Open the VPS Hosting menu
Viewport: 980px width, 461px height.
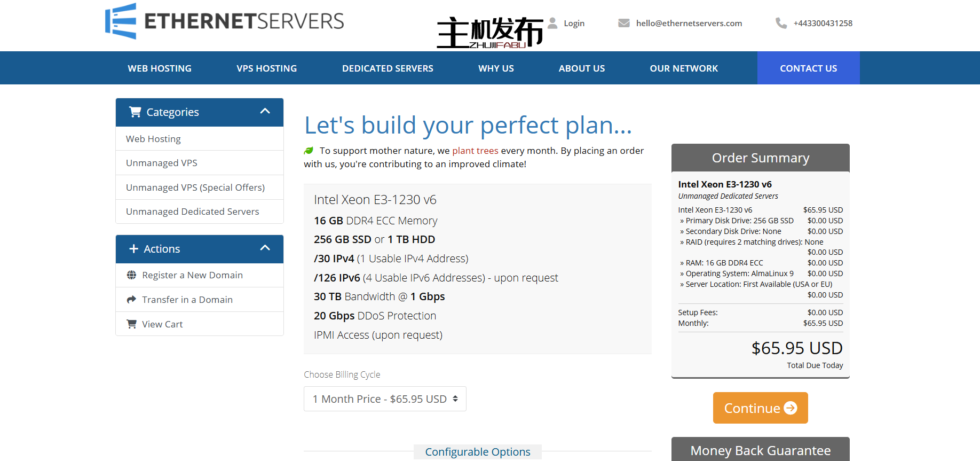266,68
